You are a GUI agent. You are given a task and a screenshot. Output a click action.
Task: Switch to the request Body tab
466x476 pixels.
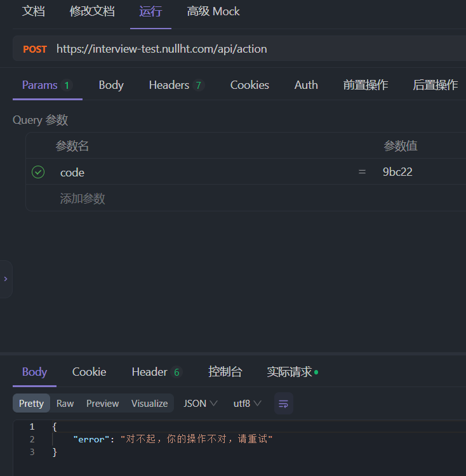tap(111, 85)
